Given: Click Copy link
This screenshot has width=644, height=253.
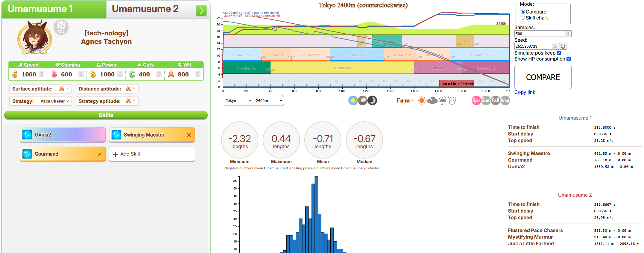Looking at the screenshot, I should (x=525, y=92).
